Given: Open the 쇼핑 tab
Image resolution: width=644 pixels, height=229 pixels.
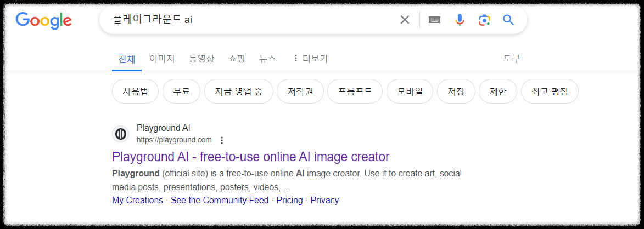Looking at the screenshot, I should pyautogui.click(x=237, y=59).
